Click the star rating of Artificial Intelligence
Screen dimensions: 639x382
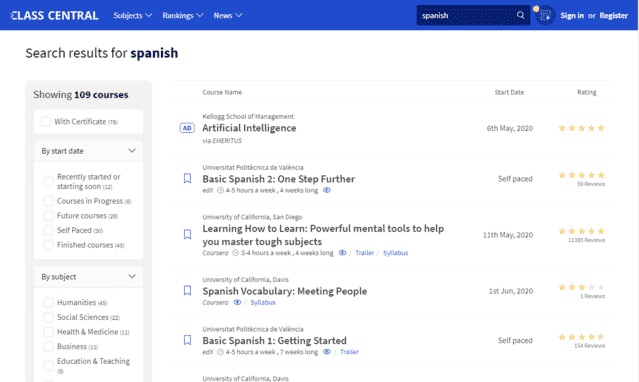(x=582, y=128)
